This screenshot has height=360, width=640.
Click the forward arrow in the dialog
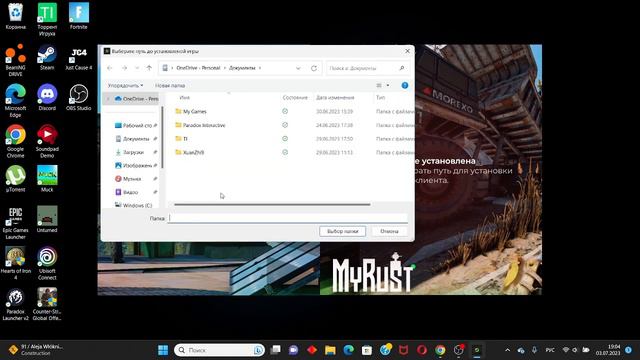point(124,68)
